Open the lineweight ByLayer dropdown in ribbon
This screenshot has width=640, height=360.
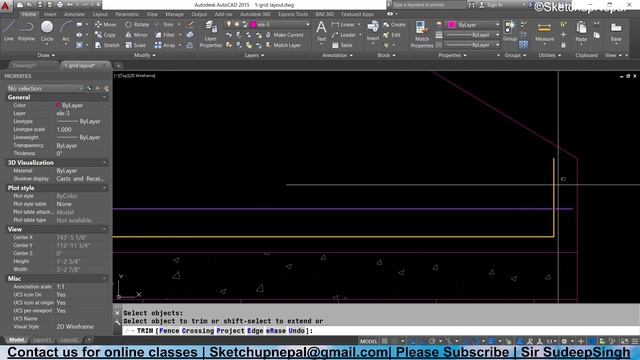[x=473, y=35]
